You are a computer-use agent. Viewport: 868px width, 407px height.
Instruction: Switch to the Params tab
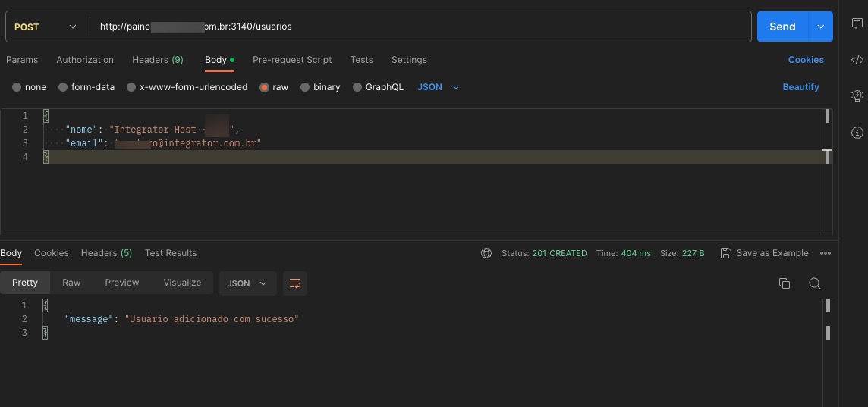point(22,60)
